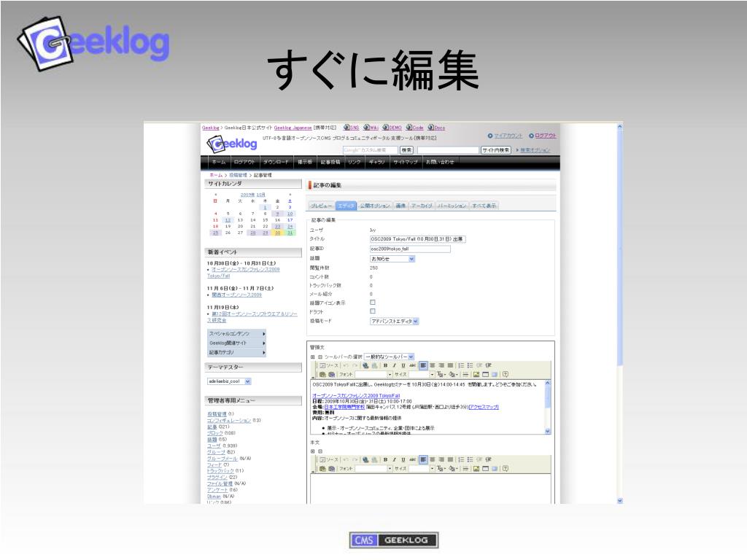Open the テーマテスター theme dropdown

(229, 381)
